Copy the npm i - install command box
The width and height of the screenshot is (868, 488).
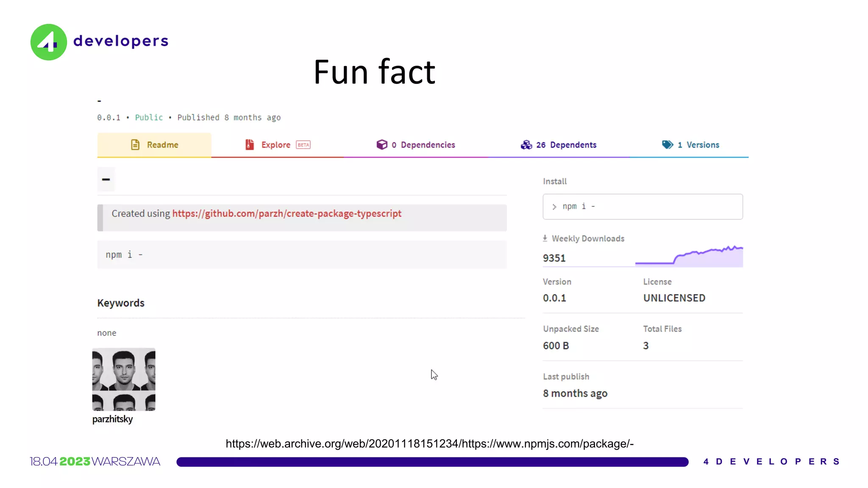(x=643, y=207)
